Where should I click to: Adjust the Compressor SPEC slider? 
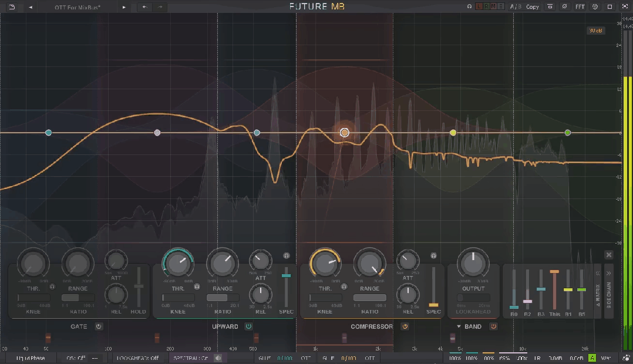[433, 287]
